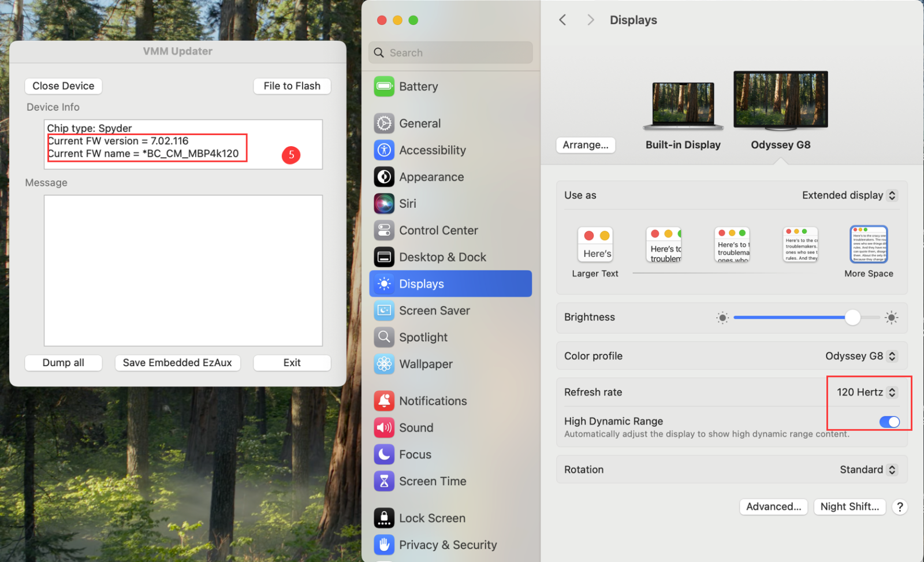Click the Message text area
The image size is (924, 562).
tap(183, 270)
